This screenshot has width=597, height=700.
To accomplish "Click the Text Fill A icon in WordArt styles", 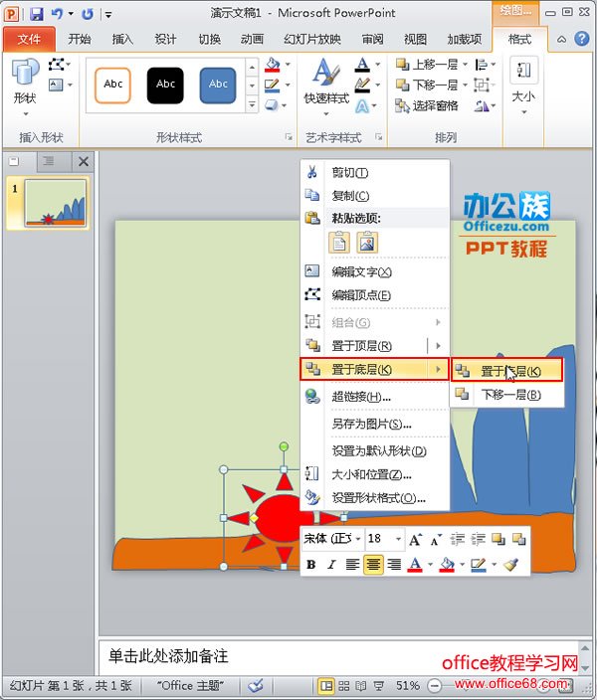I will pos(362,65).
